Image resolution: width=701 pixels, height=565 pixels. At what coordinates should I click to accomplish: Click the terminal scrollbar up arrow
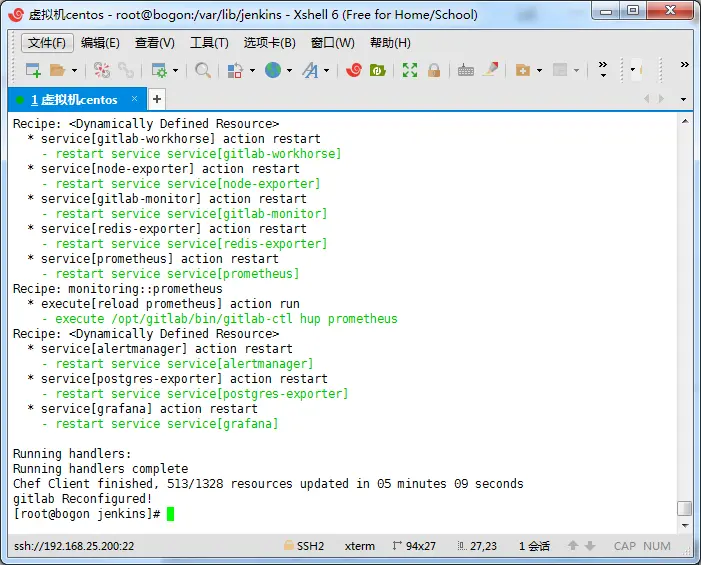pos(685,121)
